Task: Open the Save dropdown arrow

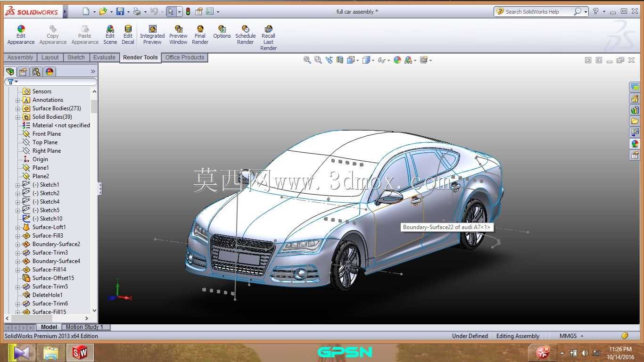Action: 128,12
